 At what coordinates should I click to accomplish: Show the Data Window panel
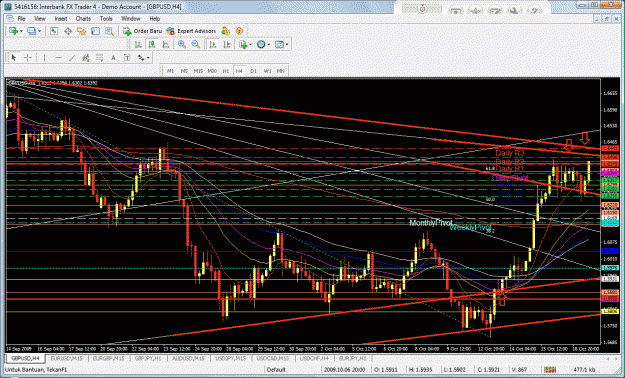coord(68,31)
